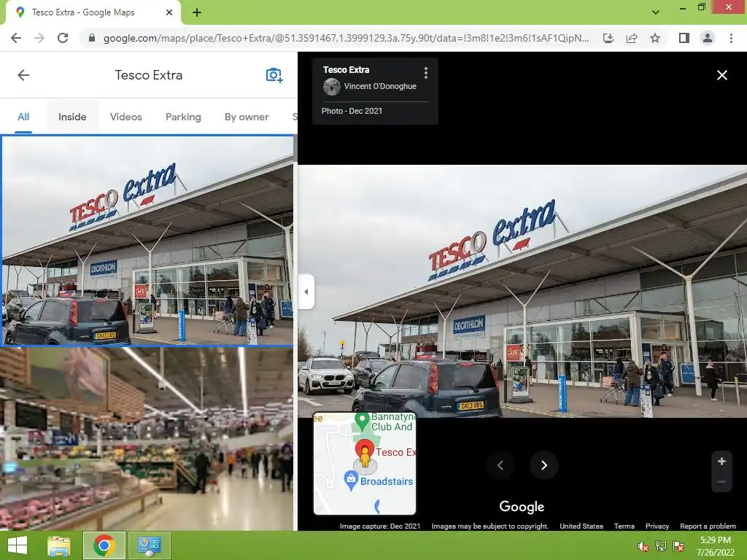Open the store interior photo thumbnail
The image size is (747, 560).
coord(147,438)
